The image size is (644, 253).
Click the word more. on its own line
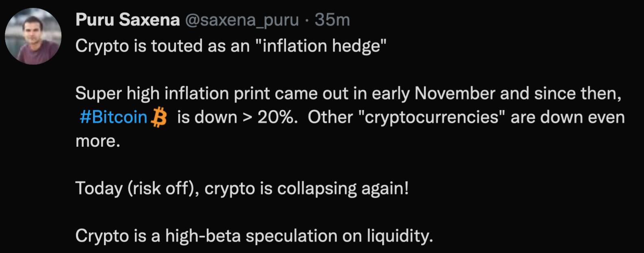pos(98,141)
